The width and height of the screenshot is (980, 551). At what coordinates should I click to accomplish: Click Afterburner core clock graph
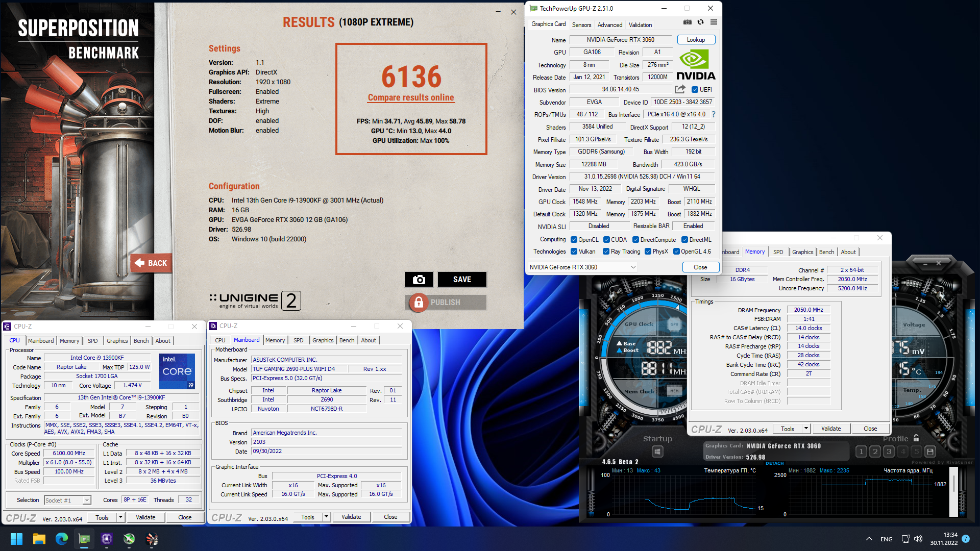click(860, 494)
